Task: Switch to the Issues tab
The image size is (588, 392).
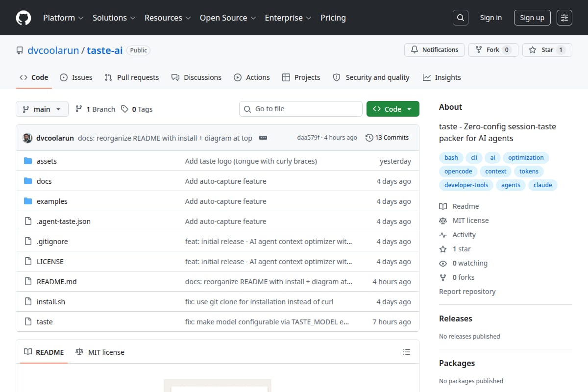Action: pyautogui.click(x=76, y=77)
